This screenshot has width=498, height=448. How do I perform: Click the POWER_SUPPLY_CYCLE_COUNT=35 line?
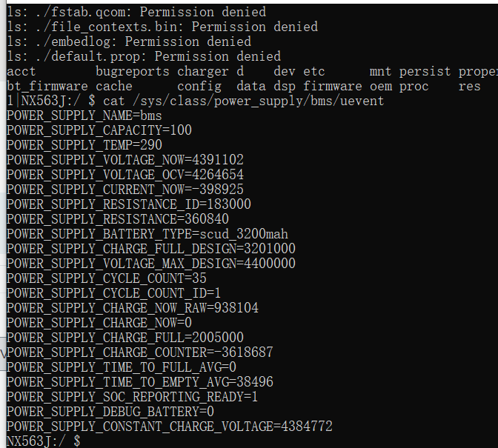coord(106,278)
